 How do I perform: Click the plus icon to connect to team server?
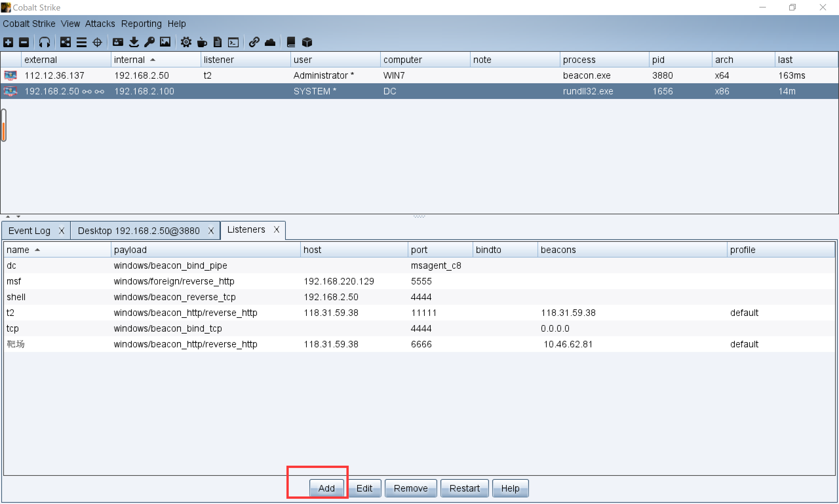[x=8, y=42]
